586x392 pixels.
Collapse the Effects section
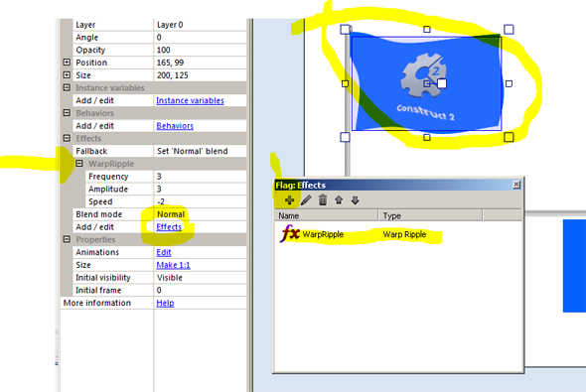(67, 138)
